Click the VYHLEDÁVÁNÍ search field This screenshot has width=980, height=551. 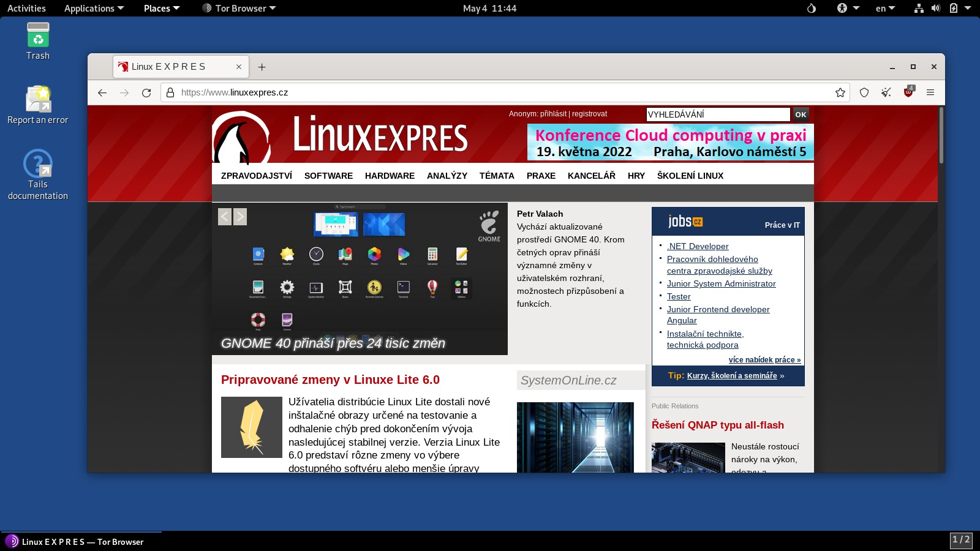(x=718, y=114)
